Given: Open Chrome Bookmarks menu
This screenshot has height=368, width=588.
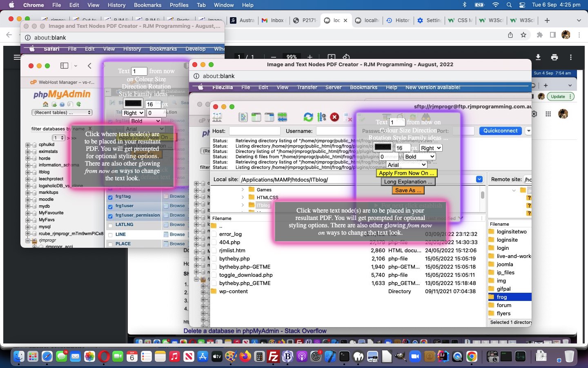Looking at the screenshot, I should click(147, 5).
